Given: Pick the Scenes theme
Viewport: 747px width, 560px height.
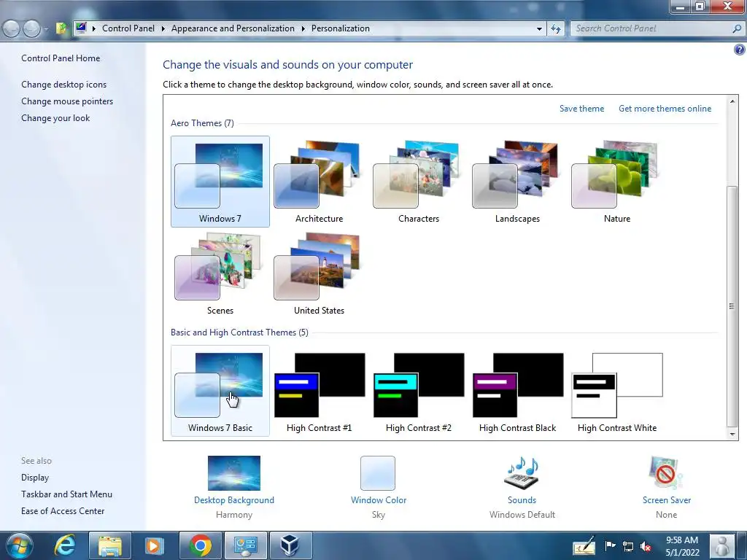Looking at the screenshot, I should (x=220, y=273).
